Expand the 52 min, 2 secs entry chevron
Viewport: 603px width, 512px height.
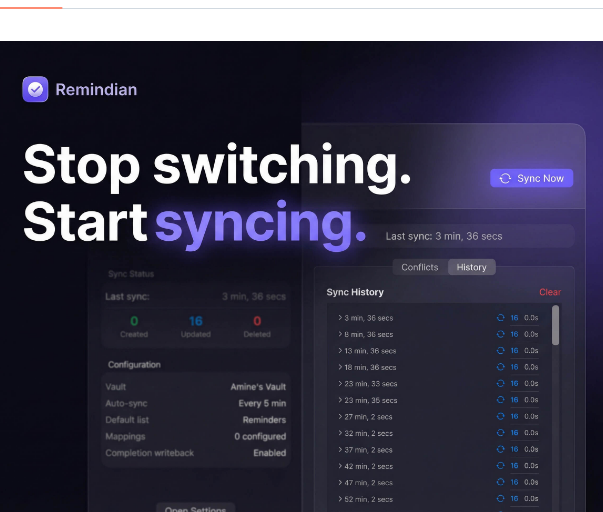pyautogui.click(x=340, y=499)
